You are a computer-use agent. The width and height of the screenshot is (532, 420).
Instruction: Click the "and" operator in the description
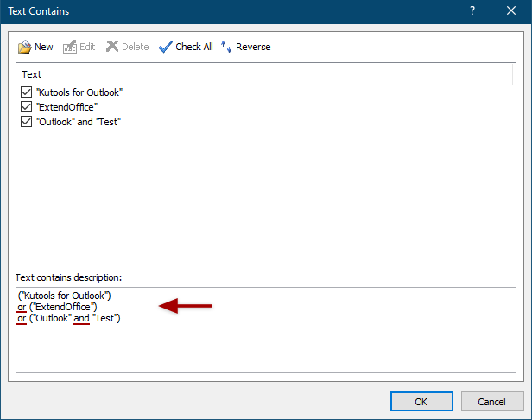coord(81,318)
